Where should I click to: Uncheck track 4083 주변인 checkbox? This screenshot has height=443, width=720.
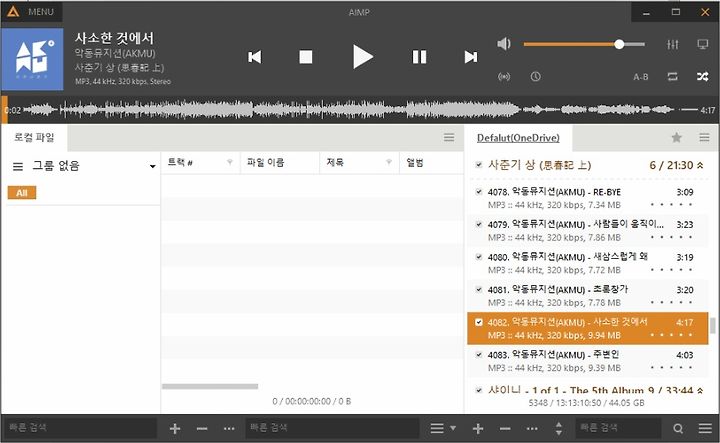479,355
